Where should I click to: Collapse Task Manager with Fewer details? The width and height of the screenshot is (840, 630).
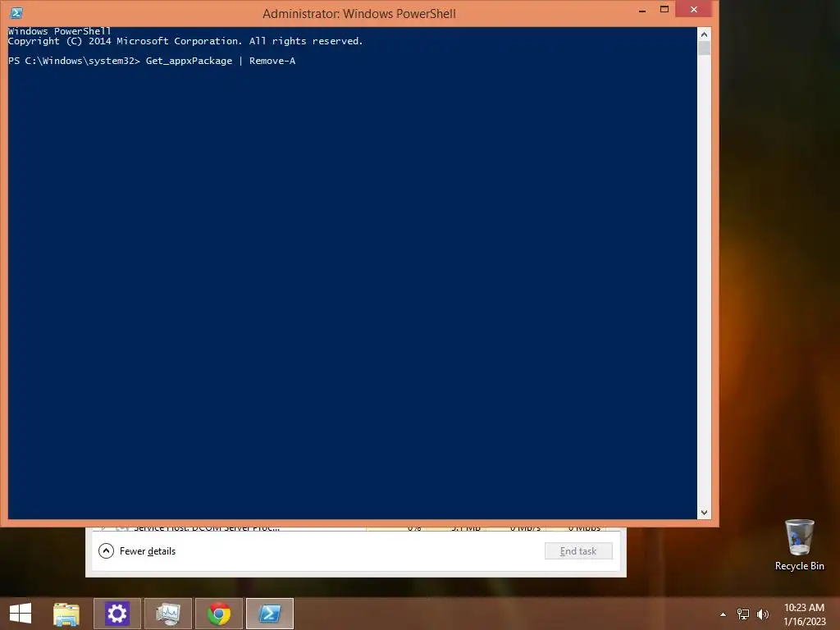tap(137, 550)
